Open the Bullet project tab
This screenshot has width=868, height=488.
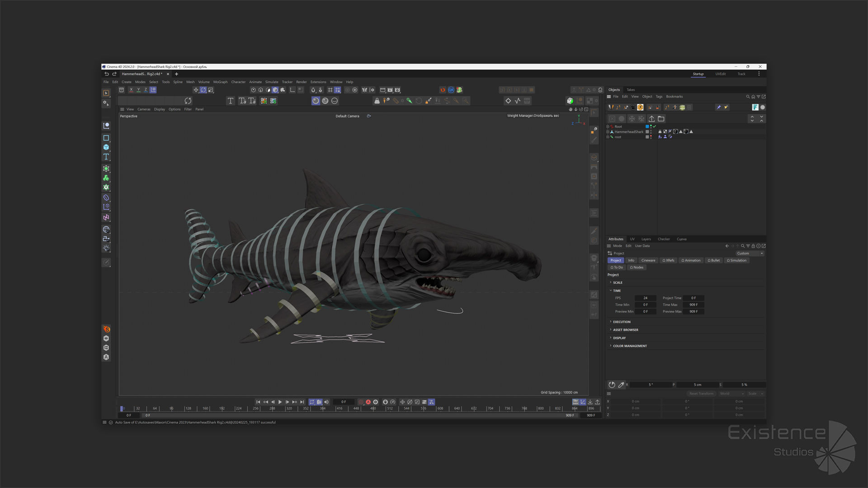(714, 260)
